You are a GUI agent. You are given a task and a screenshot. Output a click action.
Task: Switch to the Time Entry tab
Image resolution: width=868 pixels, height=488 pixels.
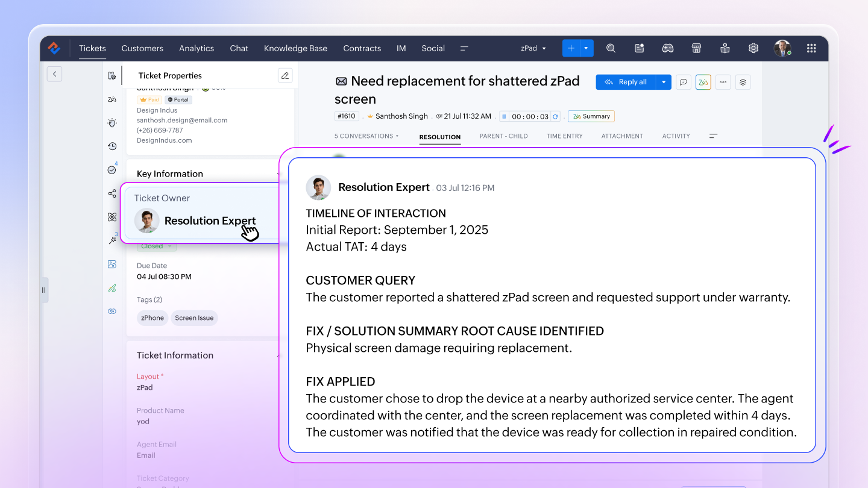point(565,136)
